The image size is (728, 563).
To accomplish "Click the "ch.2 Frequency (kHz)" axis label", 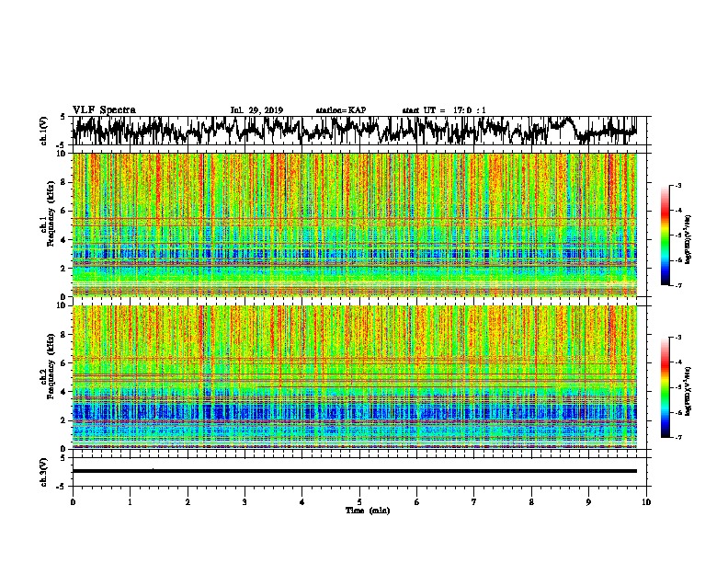I will (48, 366).
